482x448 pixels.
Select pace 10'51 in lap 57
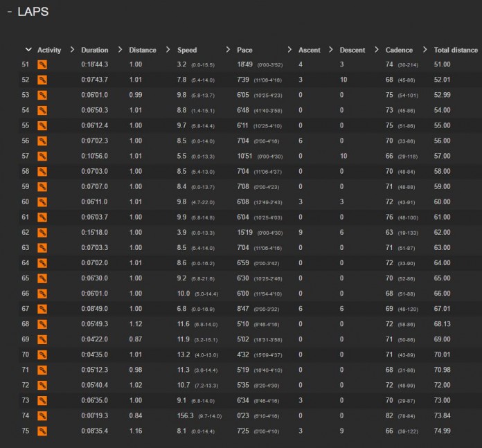244,156
